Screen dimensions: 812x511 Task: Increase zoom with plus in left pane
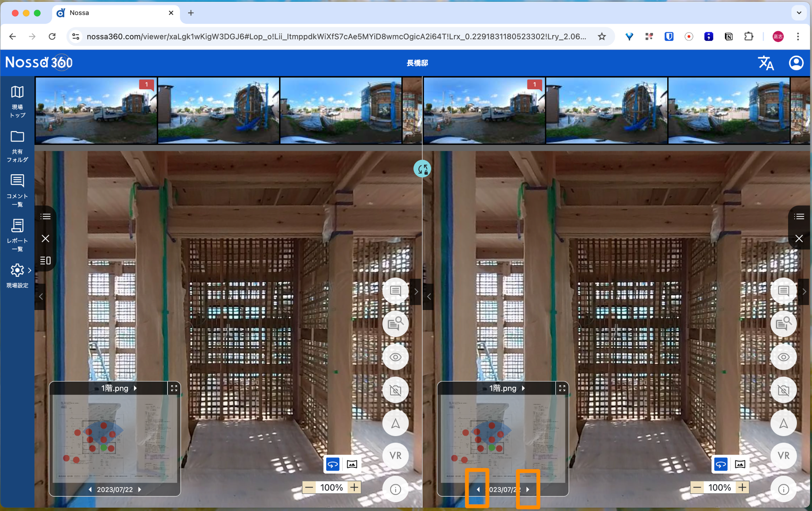point(354,487)
